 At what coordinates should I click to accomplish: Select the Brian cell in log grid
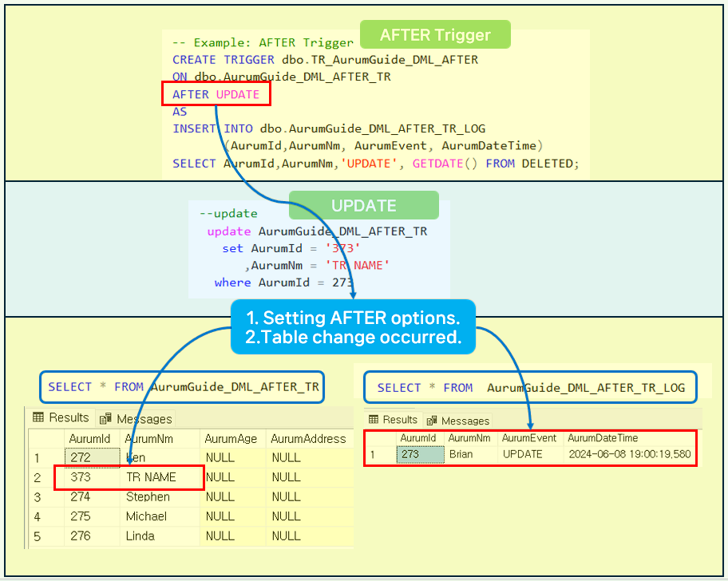[471, 454]
